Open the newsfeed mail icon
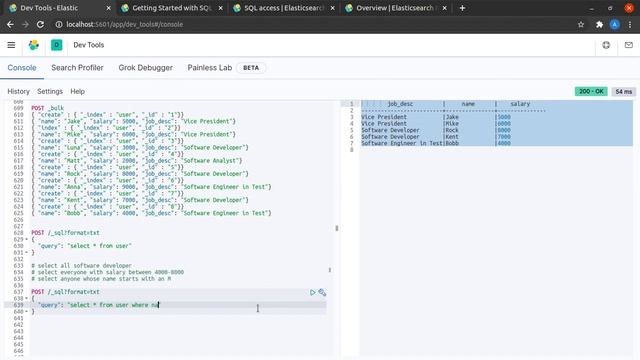Image resolution: width=640 pixels, height=360 pixels. pos(629,45)
